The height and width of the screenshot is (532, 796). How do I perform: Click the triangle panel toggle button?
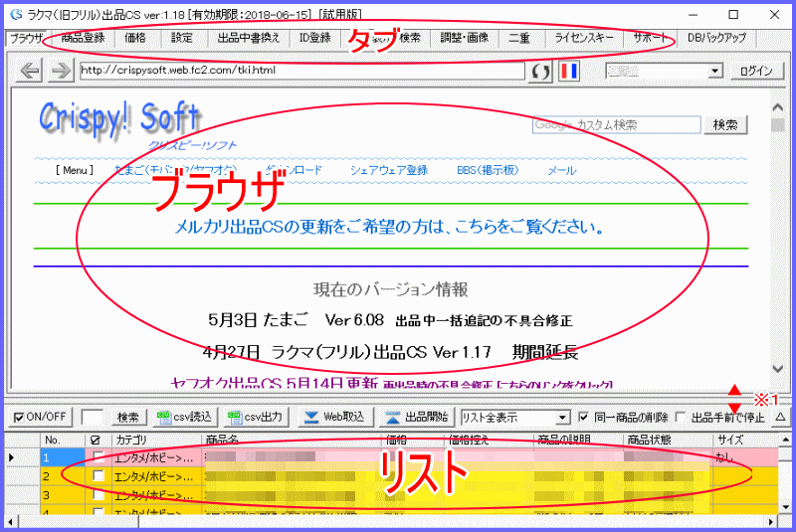point(781,417)
